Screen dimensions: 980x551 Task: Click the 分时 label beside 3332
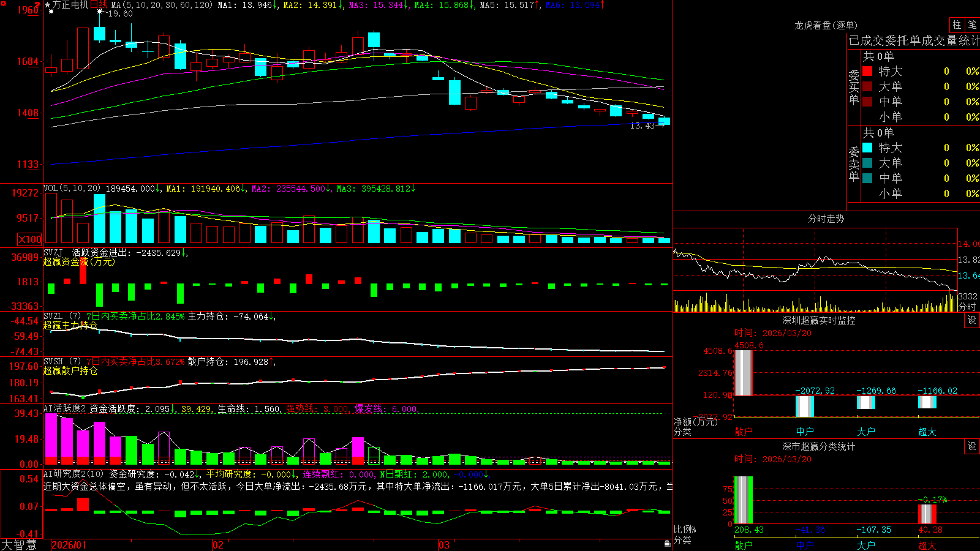(x=968, y=306)
